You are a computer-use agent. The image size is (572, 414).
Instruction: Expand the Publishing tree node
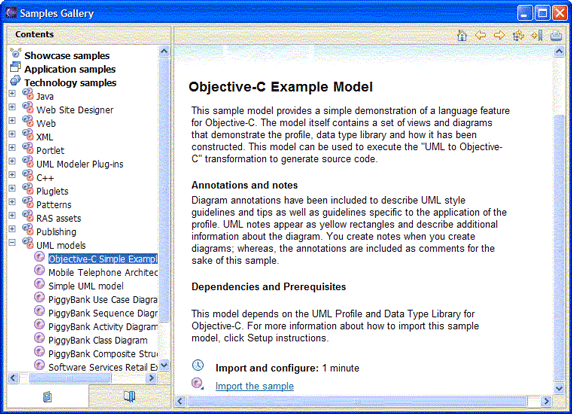click(12, 229)
